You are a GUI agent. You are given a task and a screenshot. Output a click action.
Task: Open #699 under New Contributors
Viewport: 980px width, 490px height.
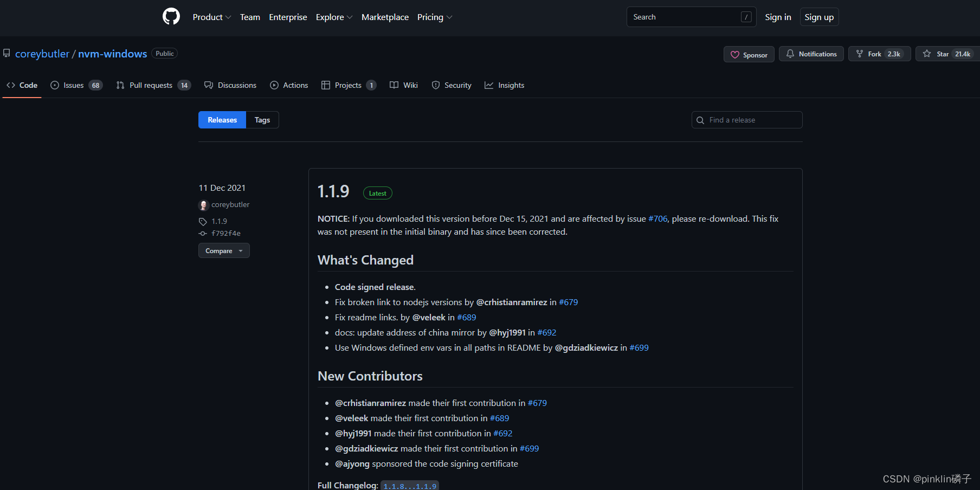tap(530, 448)
